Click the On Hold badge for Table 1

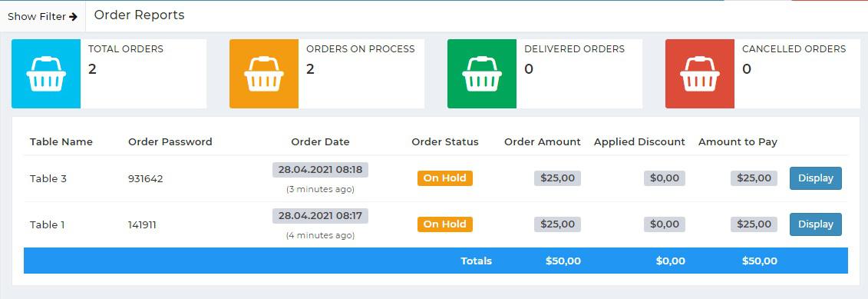[x=445, y=224]
